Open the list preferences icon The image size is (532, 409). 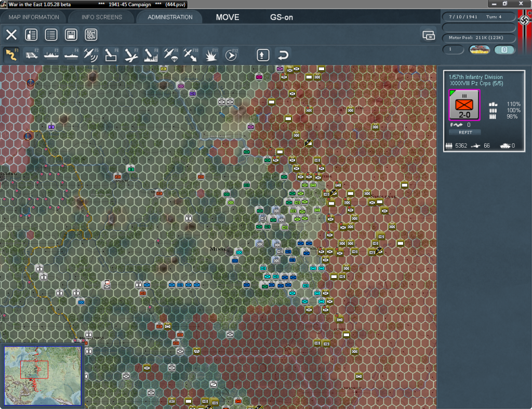(x=51, y=35)
